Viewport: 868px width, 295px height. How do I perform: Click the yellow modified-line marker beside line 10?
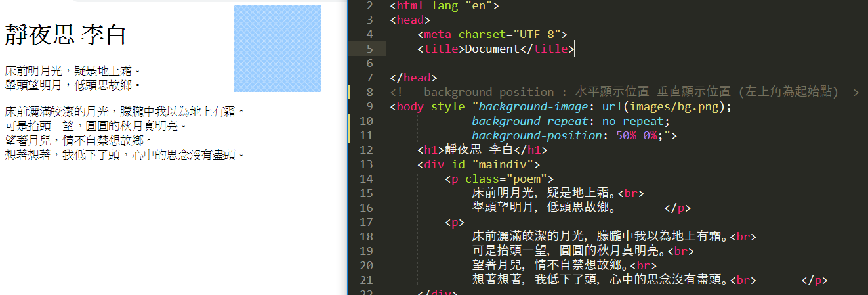pos(350,121)
